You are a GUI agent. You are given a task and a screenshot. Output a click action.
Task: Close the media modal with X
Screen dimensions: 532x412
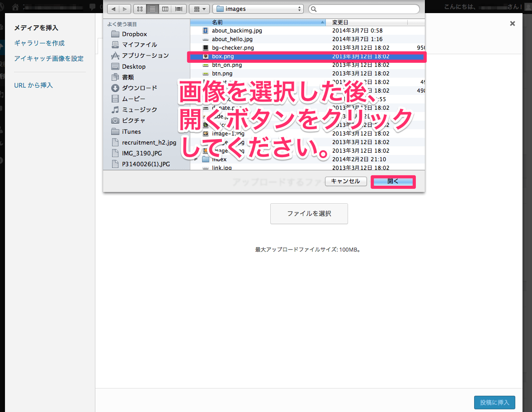512,23
